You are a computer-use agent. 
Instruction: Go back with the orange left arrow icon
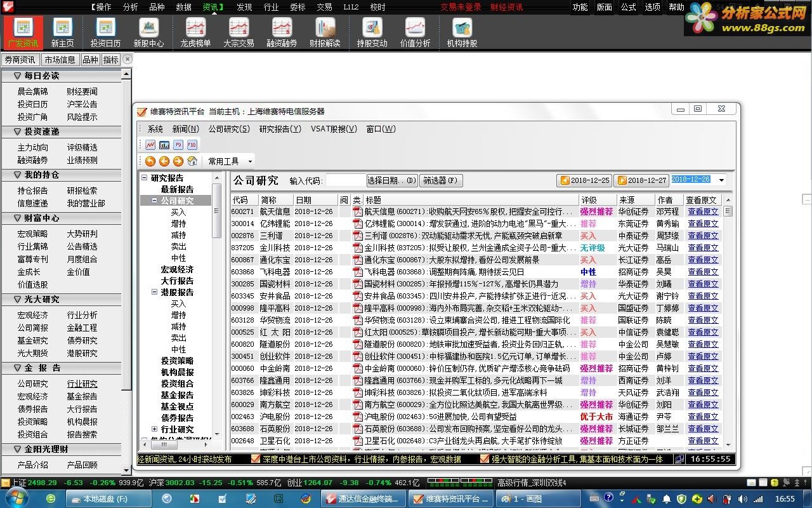coord(164,161)
